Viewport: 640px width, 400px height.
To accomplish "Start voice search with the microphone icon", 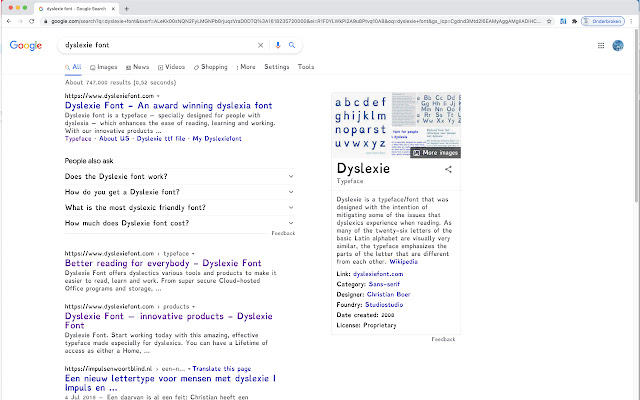I will (278, 45).
